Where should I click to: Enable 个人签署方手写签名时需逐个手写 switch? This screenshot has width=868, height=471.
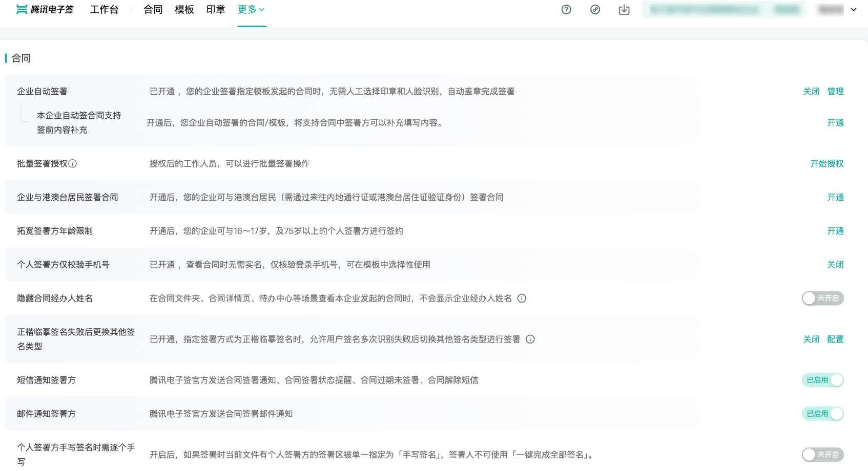click(x=822, y=455)
